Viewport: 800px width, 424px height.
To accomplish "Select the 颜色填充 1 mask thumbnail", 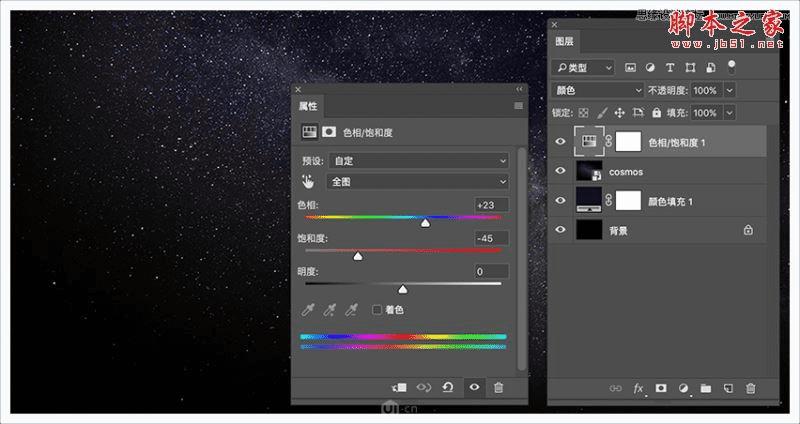I will 628,200.
